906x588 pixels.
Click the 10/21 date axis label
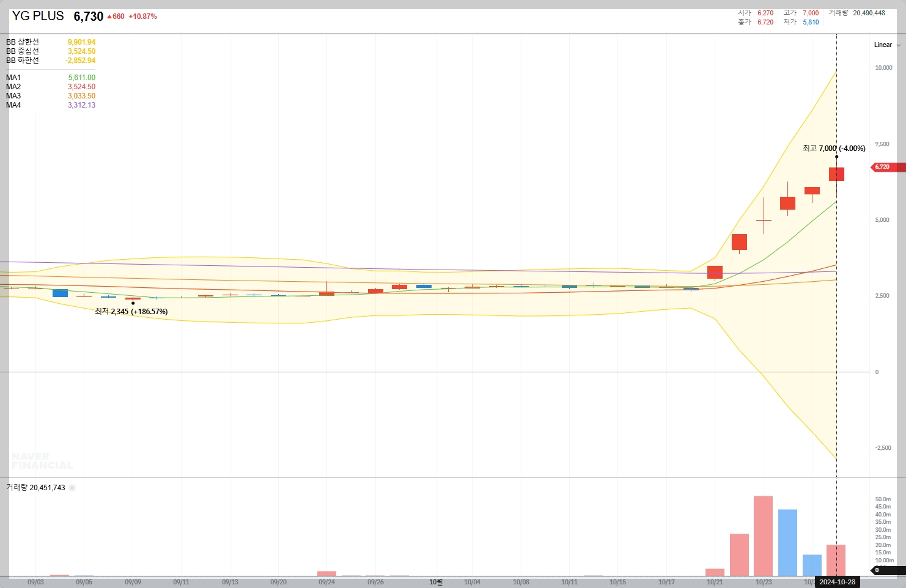pyautogui.click(x=715, y=582)
